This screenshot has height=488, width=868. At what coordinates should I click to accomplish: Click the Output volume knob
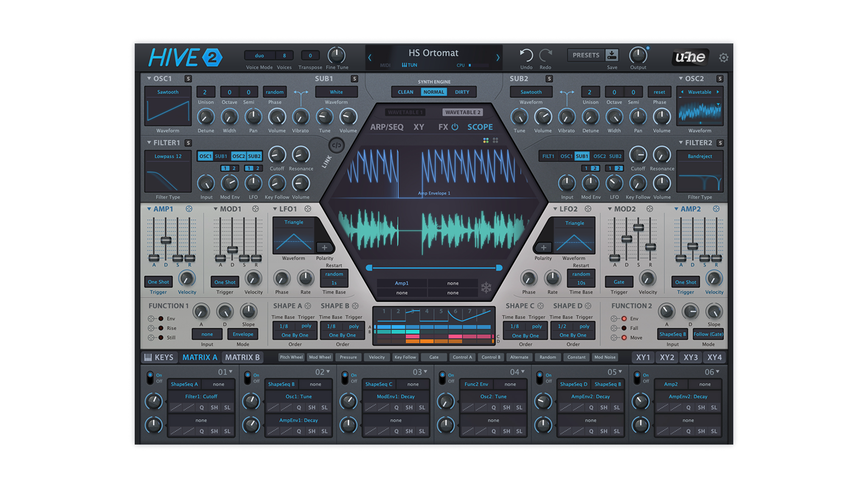[638, 55]
